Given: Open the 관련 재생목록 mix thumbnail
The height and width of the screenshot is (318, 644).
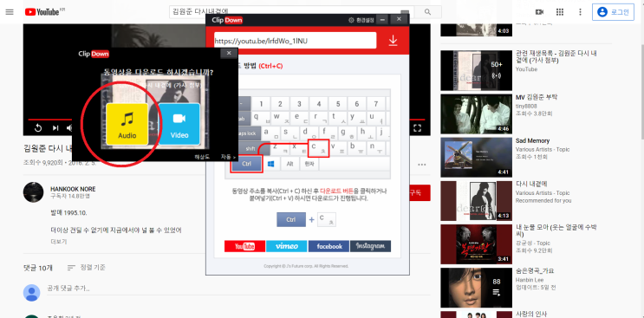Looking at the screenshot, I should pyautogui.click(x=476, y=70).
